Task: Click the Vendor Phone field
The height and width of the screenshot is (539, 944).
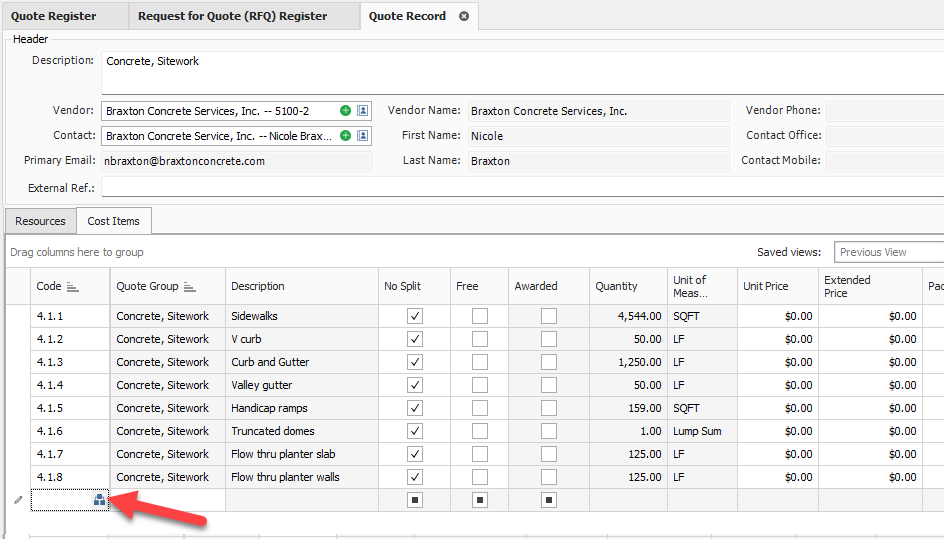Action: 885,111
